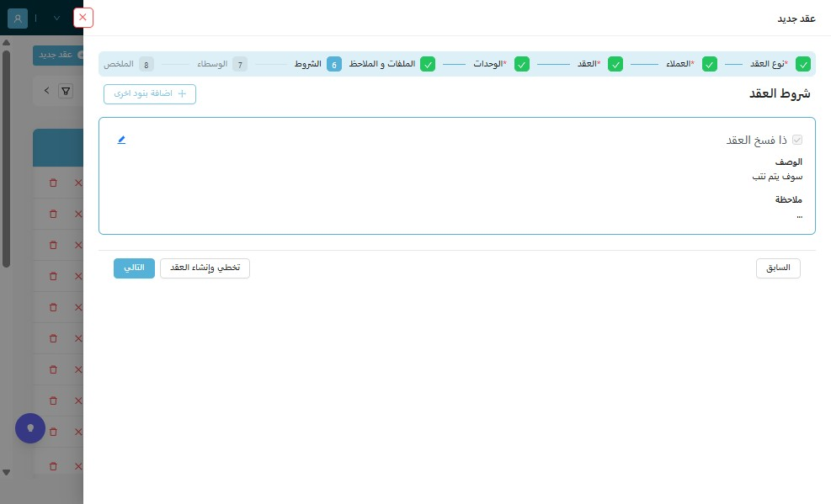This screenshot has height=504, width=831.
Task: Jump to the الوسطاء step numbered 7
Action: (x=222, y=64)
